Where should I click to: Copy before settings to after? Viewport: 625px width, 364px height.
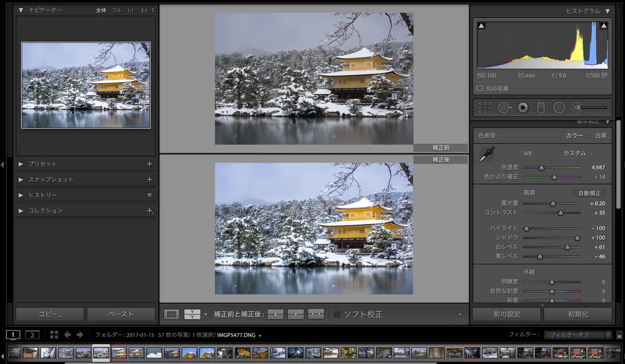pyautogui.click(x=276, y=314)
